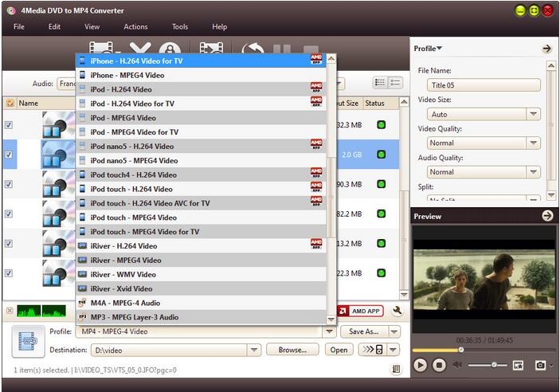560x392 pixels.
Task: Open the Edit menu
Action: click(x=54, y=27)
